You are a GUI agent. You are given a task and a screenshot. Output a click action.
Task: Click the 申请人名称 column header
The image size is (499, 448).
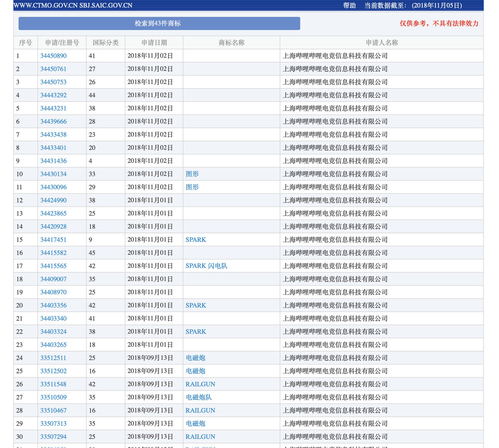382,43
